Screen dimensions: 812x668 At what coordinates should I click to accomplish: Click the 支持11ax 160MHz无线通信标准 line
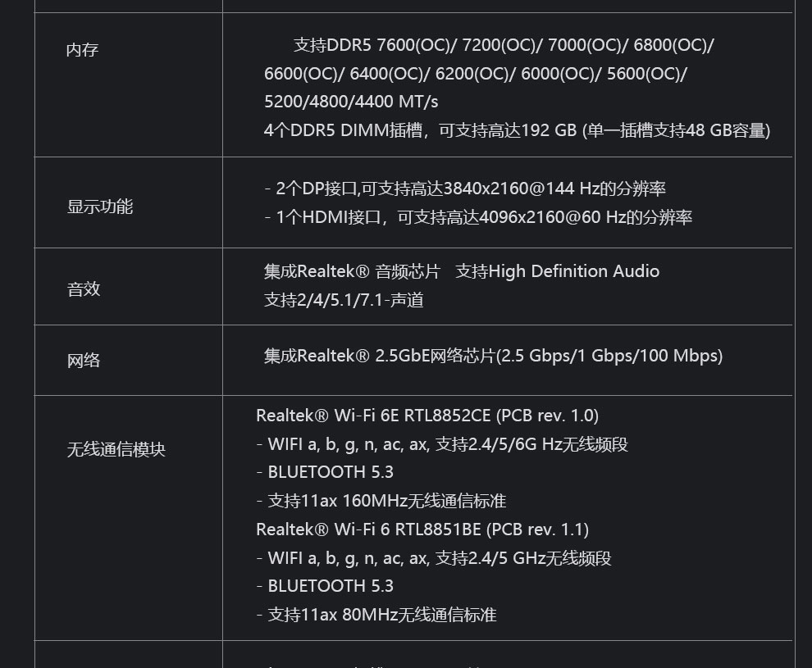(381, 501)
